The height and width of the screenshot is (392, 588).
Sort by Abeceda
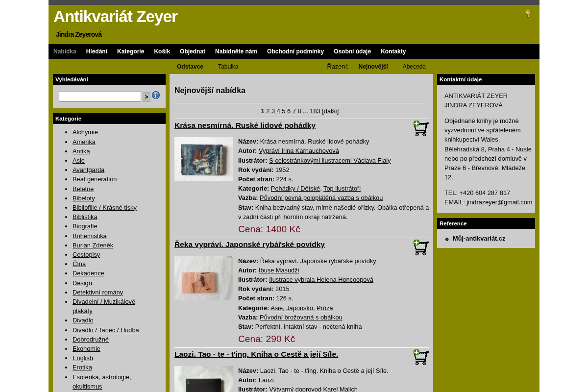(414, 67)
